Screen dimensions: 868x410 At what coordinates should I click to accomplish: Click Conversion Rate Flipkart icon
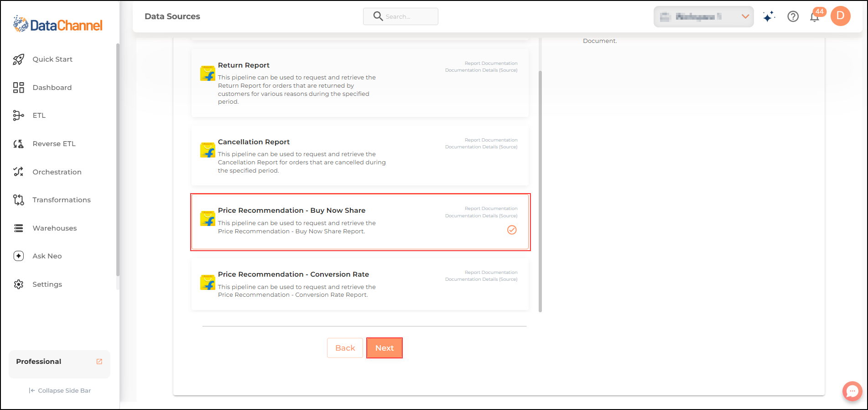tap(208, 282)
